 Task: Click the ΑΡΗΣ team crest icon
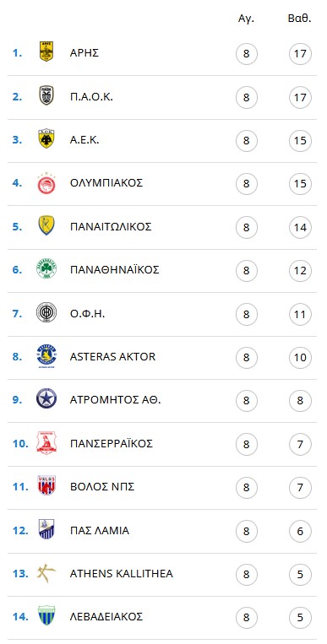click(46, 51)
